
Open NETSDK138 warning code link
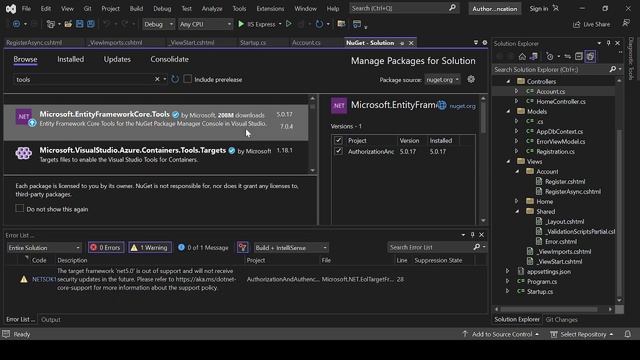(44, 280)
